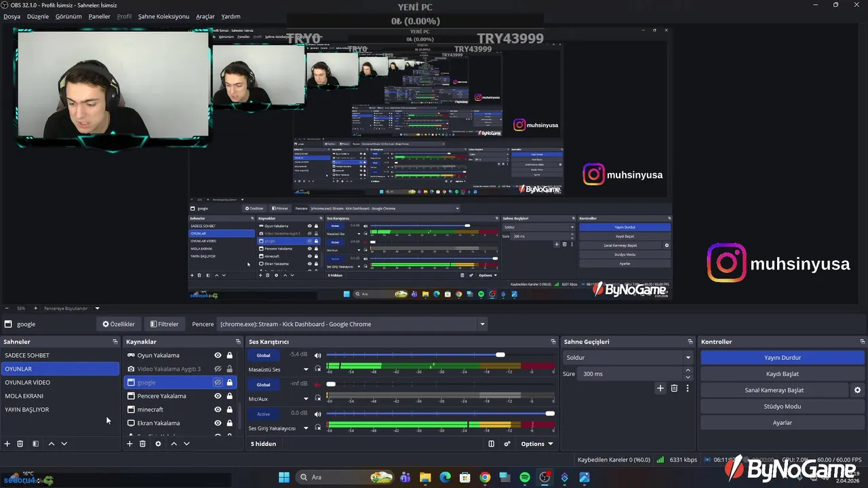The height and width of the screenshot is (488, 868).
Task: Expand the Mic/Aux channel options arrow
Action: pyautogui.click(x=306, y=399)
